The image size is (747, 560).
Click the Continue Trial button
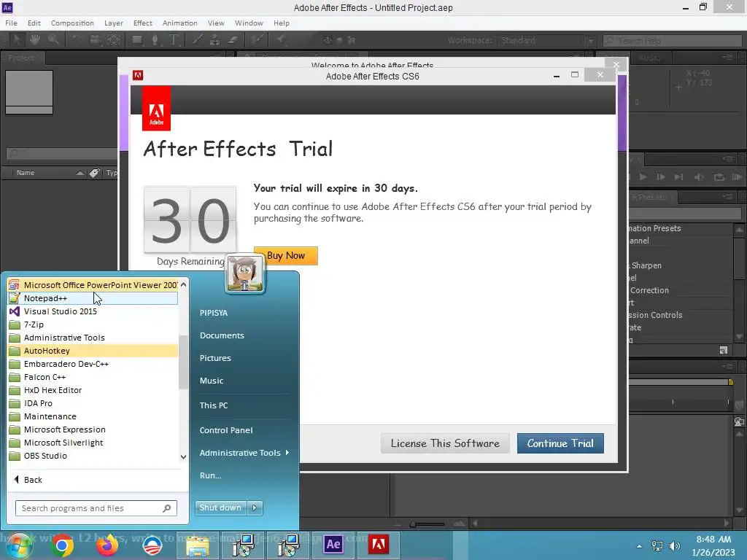click(x=560, y=443)
